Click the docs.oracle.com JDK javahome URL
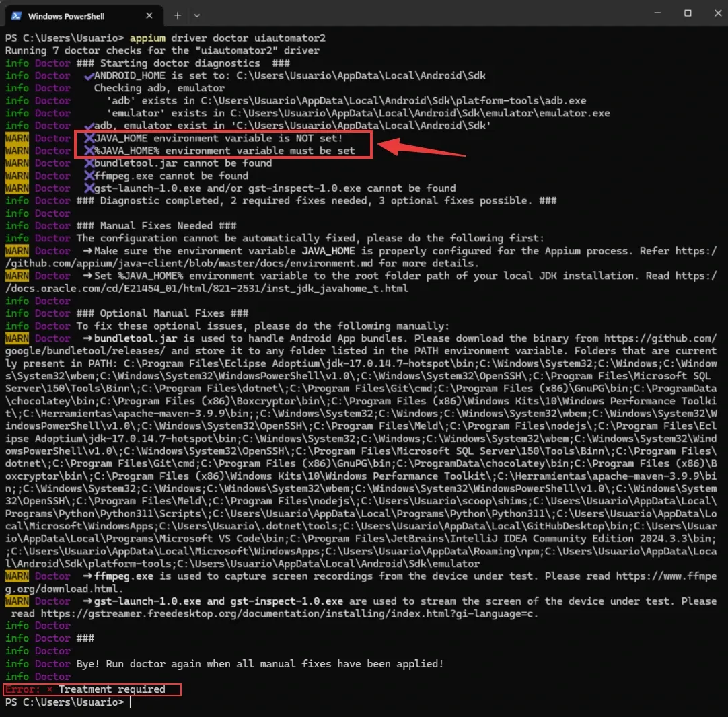 pos(207,289)
